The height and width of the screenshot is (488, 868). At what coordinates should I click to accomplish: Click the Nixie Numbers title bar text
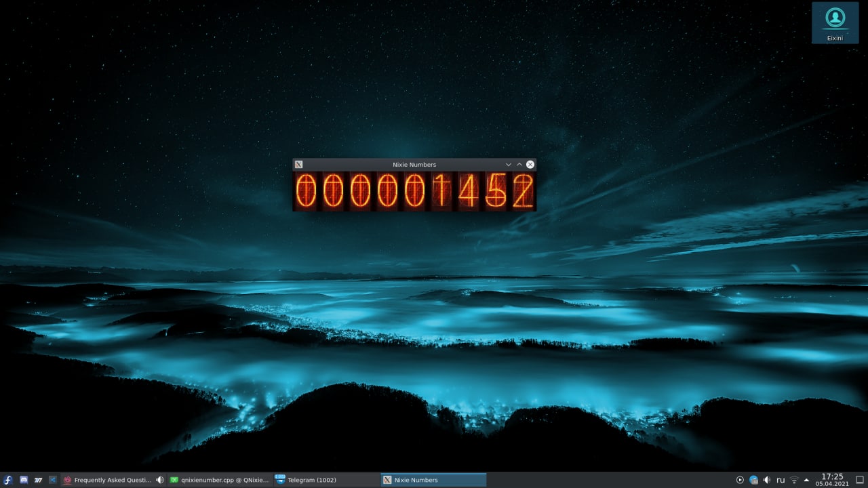tap(414, 165)
